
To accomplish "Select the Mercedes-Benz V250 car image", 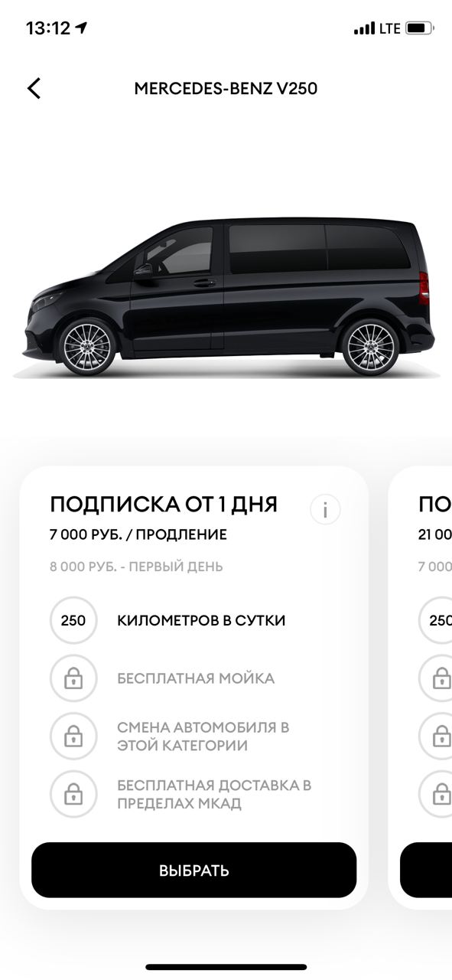I will (227, 297).
